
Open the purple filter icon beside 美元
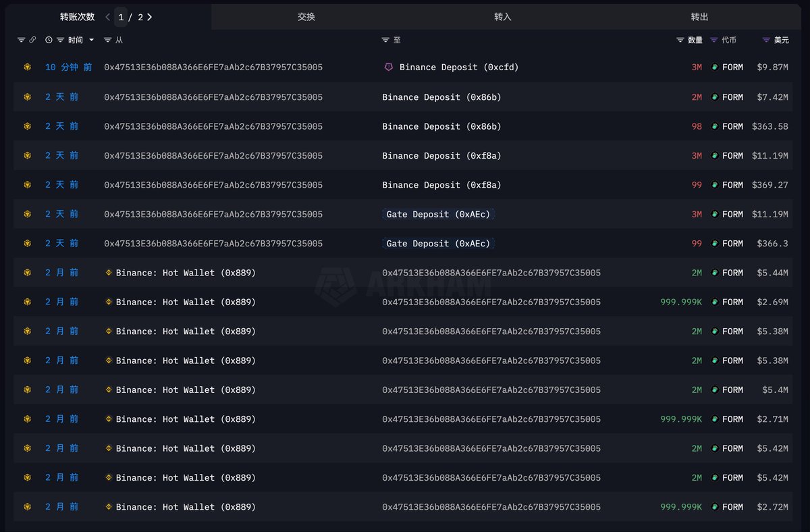coord(766,41)
